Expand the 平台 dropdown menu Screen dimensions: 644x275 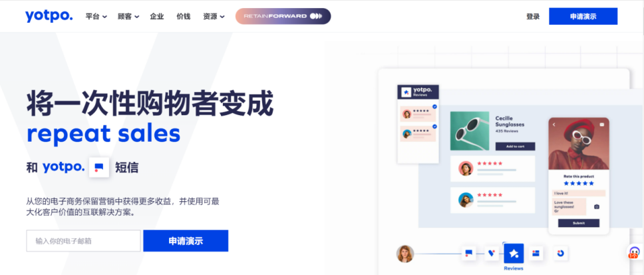pyautogui.click(x=96, y=17)
